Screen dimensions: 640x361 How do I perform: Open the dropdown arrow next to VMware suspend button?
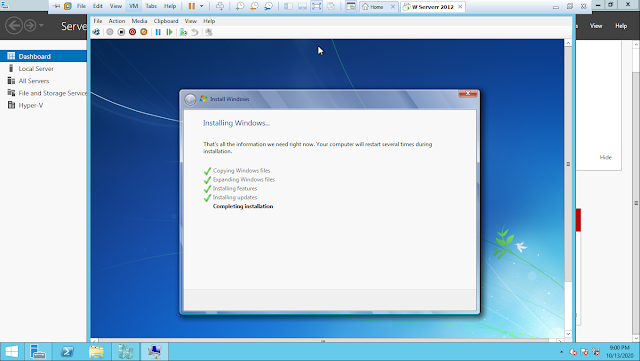click(x=202, y=6)
